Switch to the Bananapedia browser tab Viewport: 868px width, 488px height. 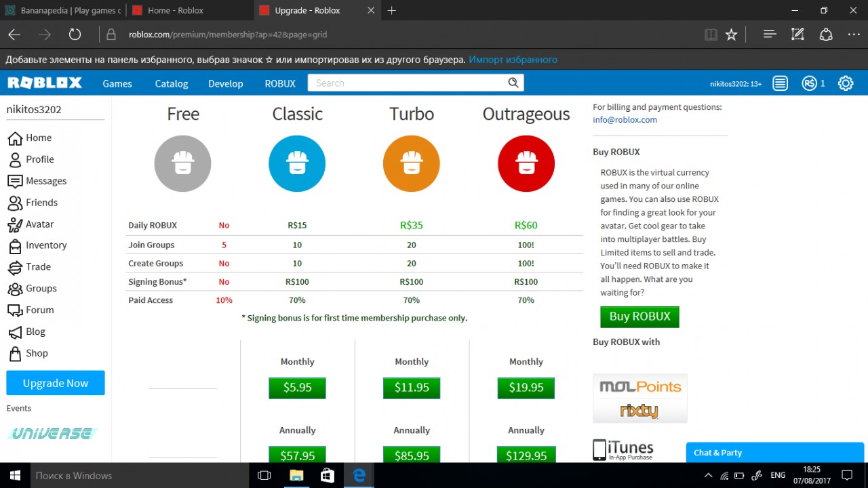(x=63, y=10)
